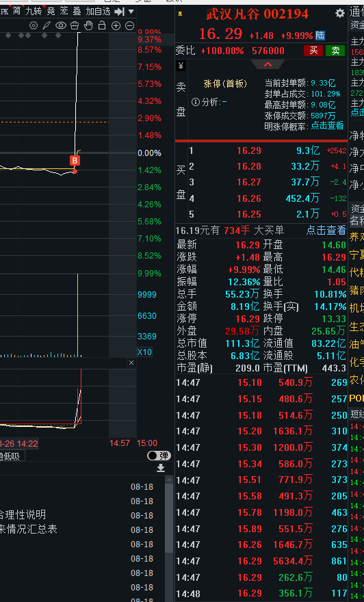Toggle the eye visibility icon in chart toolbar
Image resolution: width=364 pixels, height=602 pixels.
click(61, 26)
